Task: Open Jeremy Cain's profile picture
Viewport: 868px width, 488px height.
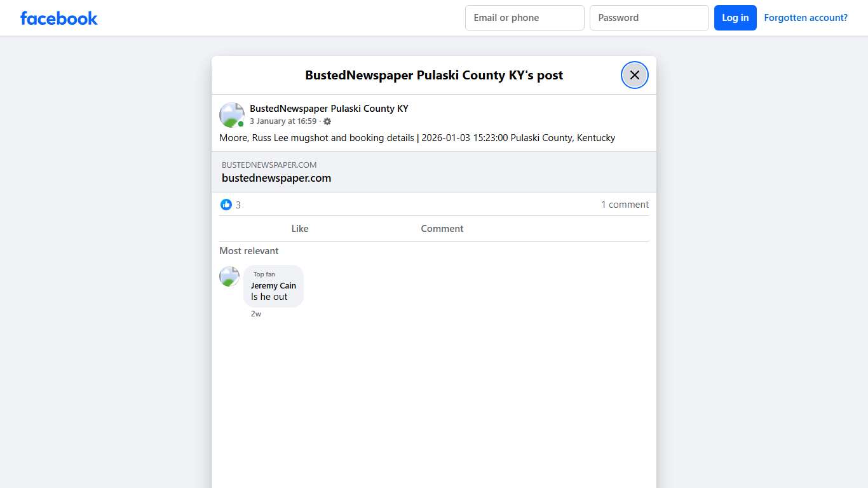Action: [229, 276]
